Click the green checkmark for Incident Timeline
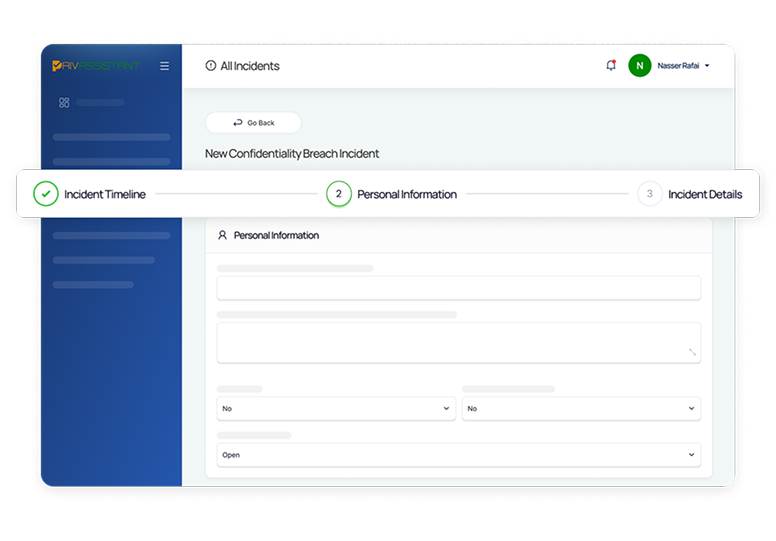 click(x=46, y=194)
